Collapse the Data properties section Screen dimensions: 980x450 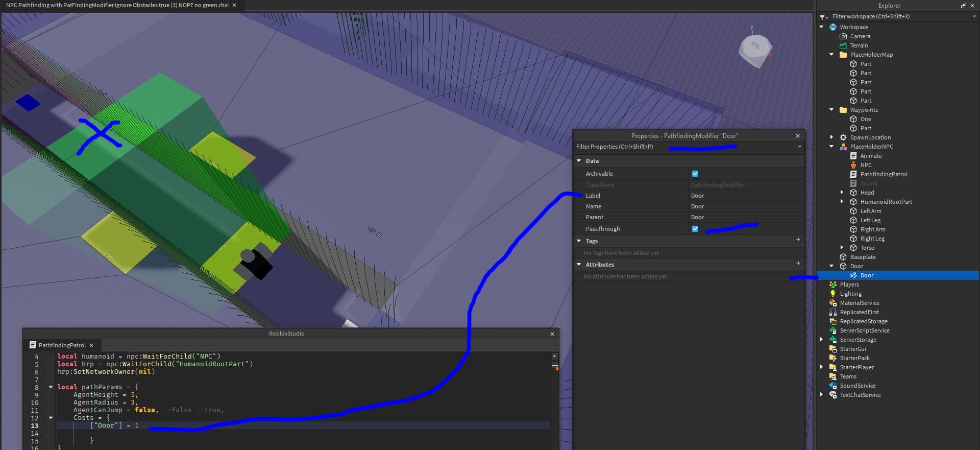pos(579,161)
